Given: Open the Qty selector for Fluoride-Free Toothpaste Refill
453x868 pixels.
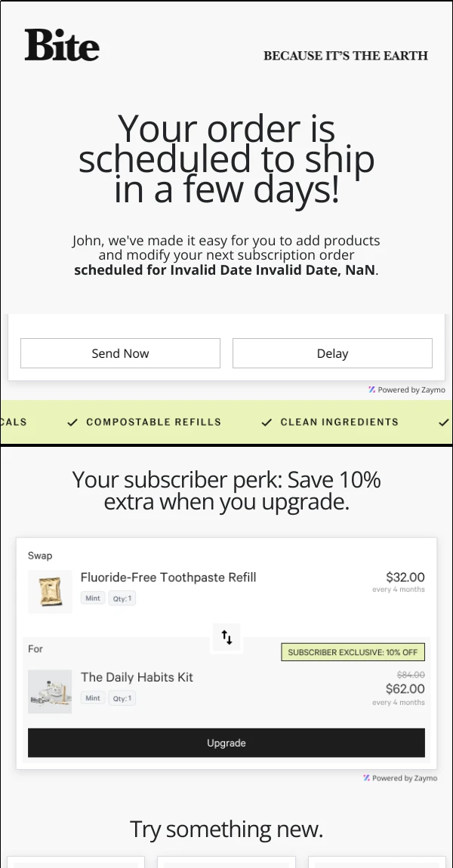Looking at the screenshot, I should point(122,597).
